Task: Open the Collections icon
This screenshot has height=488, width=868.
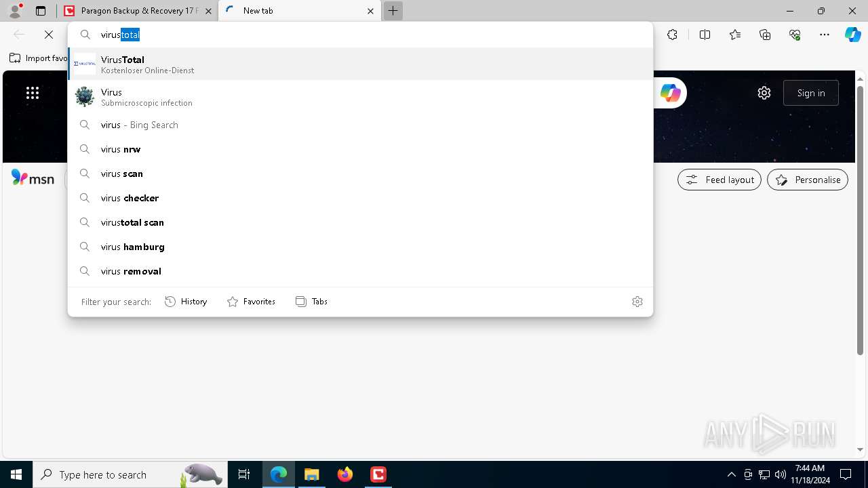Action: pyautogui.click(x=765, y=35)
